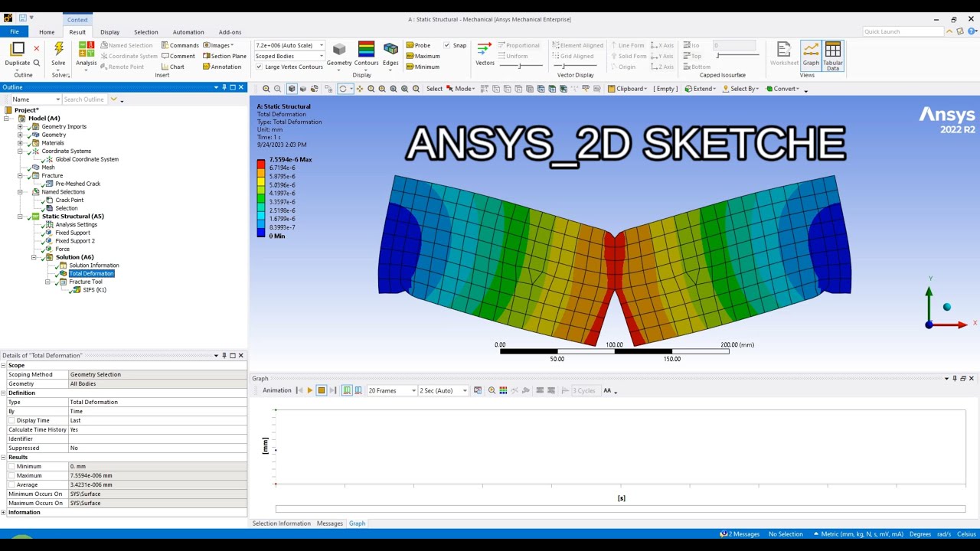The width and height of the screenshot is (980, 551).
Task: Click into the Search Outline field
Action: tap(85, 99)
